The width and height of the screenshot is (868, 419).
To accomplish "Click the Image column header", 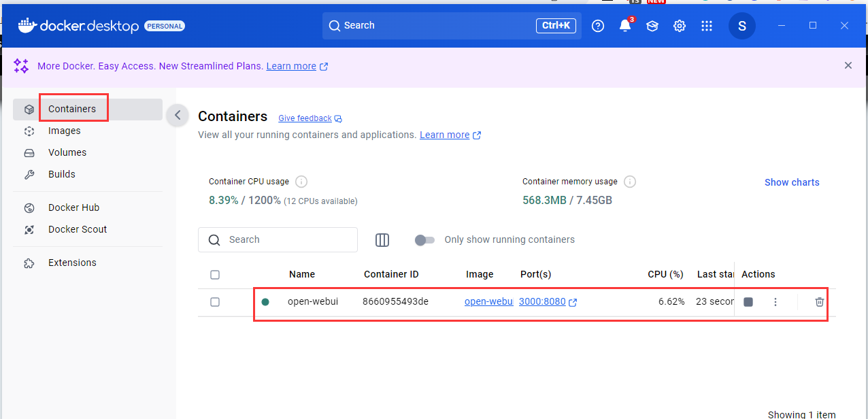I will [480, 274].
